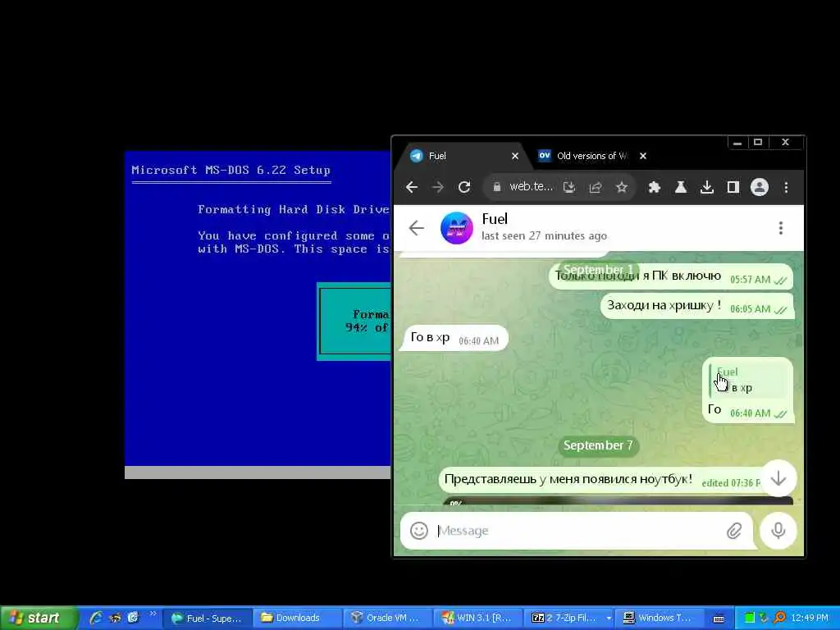Click the green system tray icon
The image size is (840, 630).
(x=750, y=619)
